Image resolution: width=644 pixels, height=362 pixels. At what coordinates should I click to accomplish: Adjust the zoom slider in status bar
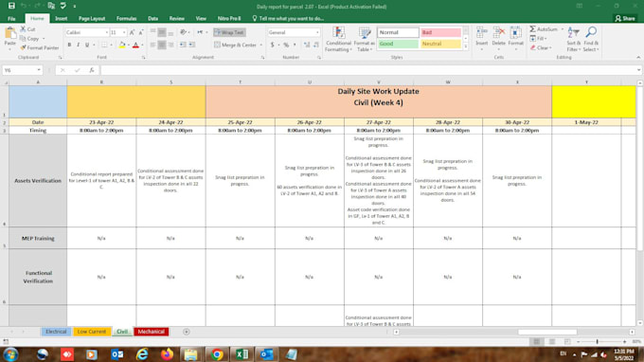pos(598,341)
